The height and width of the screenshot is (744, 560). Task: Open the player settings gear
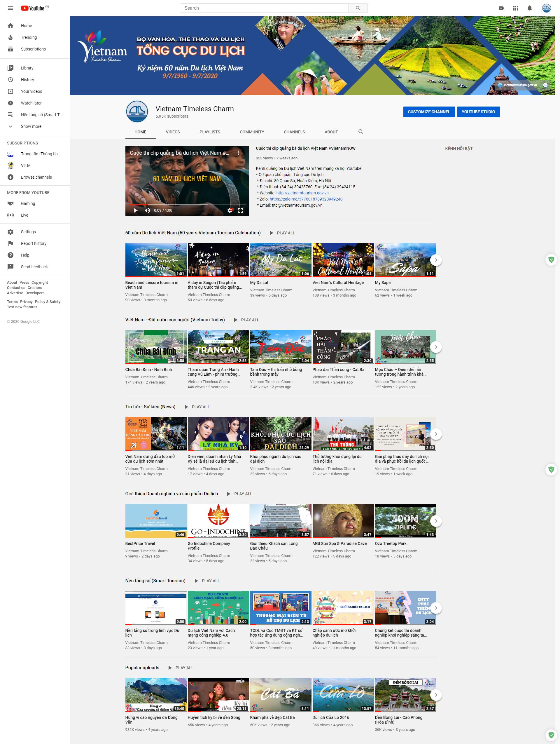pos(230,210)
